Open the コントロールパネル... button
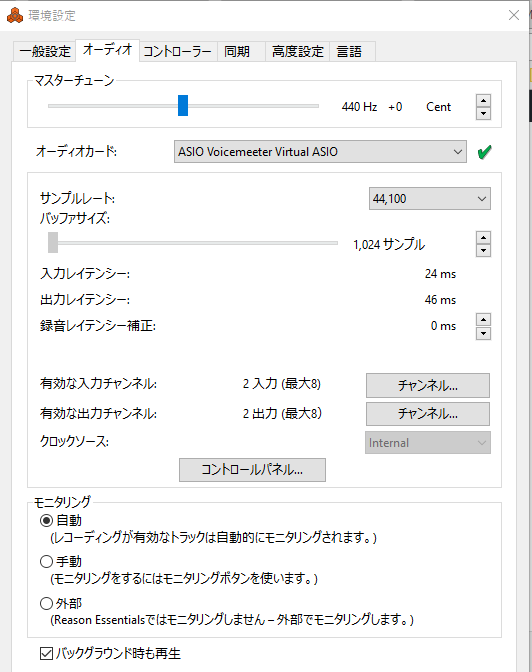The width and height of the screenshot is (532, 672). pos(252,470)
